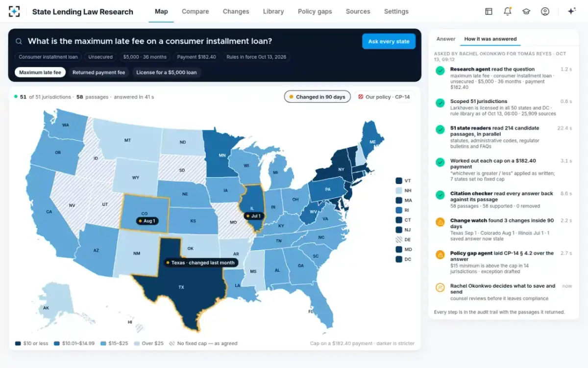The height and width of the screenshot is (368, 588).
Task: Click the $10.01–$14.99 legend swatch
Action: 57,343
